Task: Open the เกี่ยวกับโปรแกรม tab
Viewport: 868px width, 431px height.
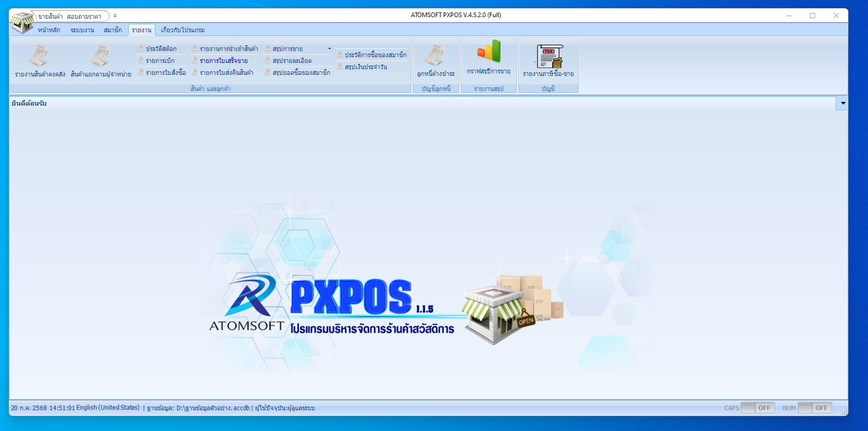Action: coord(182,30)
